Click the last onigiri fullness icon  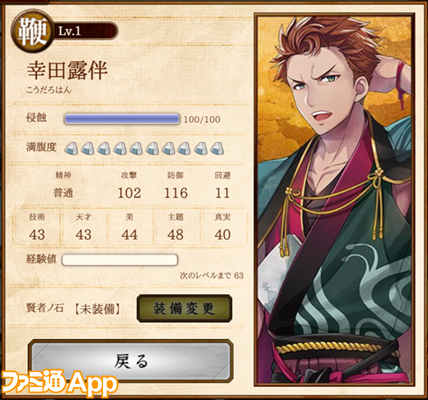coord(217,148)
